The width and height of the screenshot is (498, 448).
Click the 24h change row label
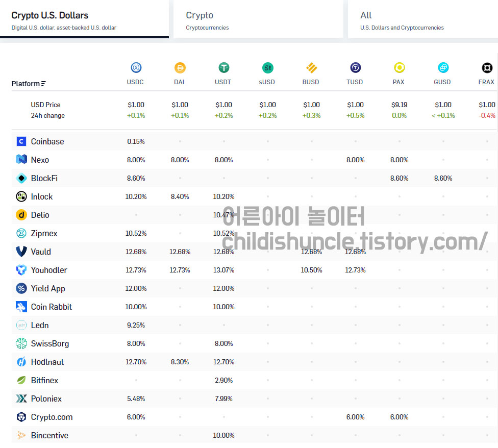pos(47,116)
